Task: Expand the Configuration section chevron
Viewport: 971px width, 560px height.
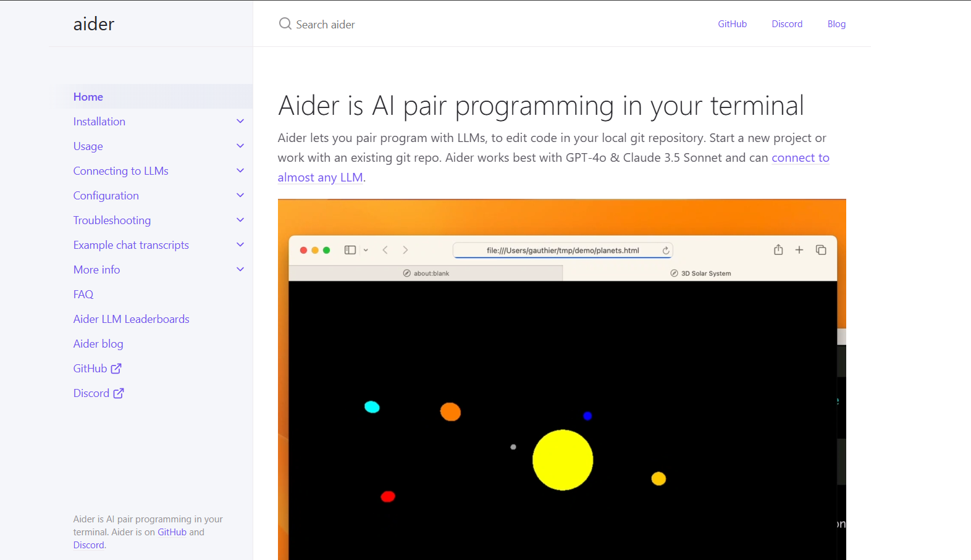Action: click(x=240, y=196)
